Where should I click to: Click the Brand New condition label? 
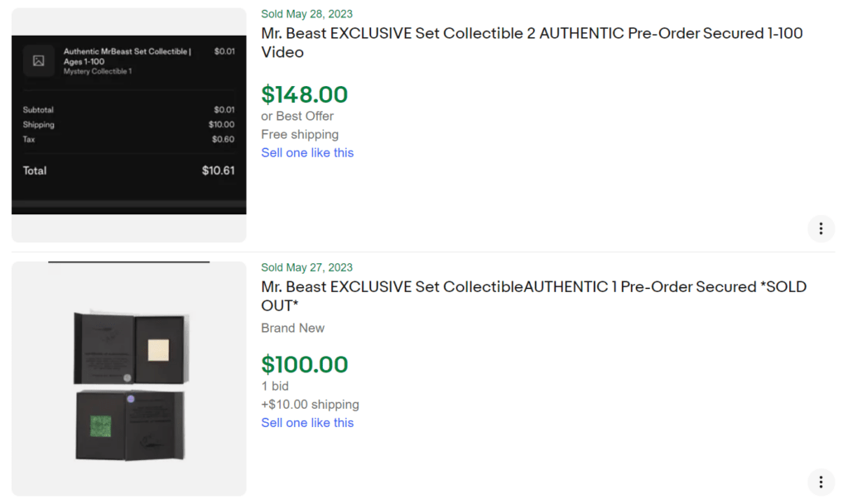click(x=292, y=328)
